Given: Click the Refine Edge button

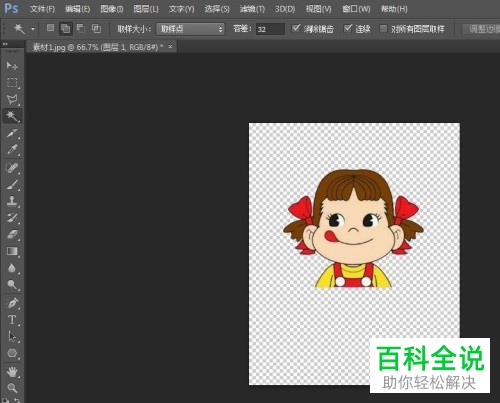Looking at the screenshot, I should tap(481, 29).
